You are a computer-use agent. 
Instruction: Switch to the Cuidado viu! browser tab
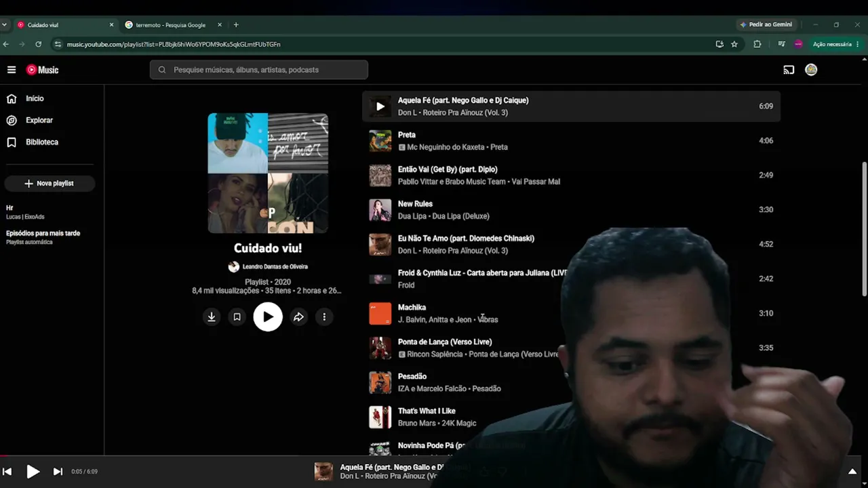tap(63, 25)
